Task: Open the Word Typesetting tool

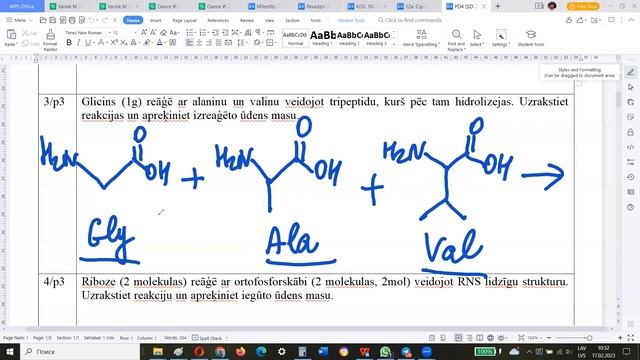Action: (x=421, y=38)
